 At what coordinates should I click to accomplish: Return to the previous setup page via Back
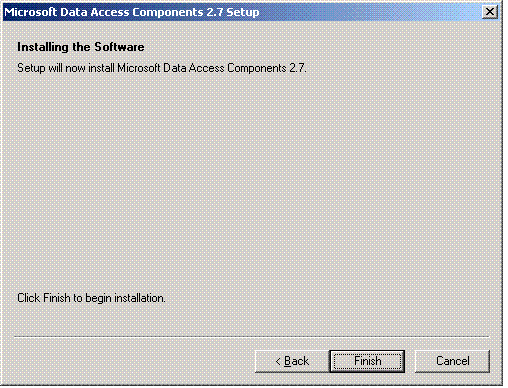[292, 361]
